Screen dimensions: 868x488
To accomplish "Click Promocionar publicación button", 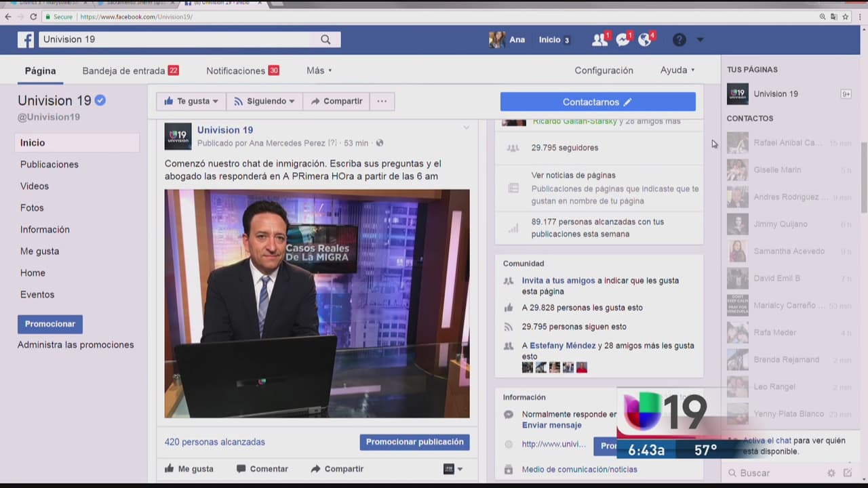I will [x=414, y=442].
